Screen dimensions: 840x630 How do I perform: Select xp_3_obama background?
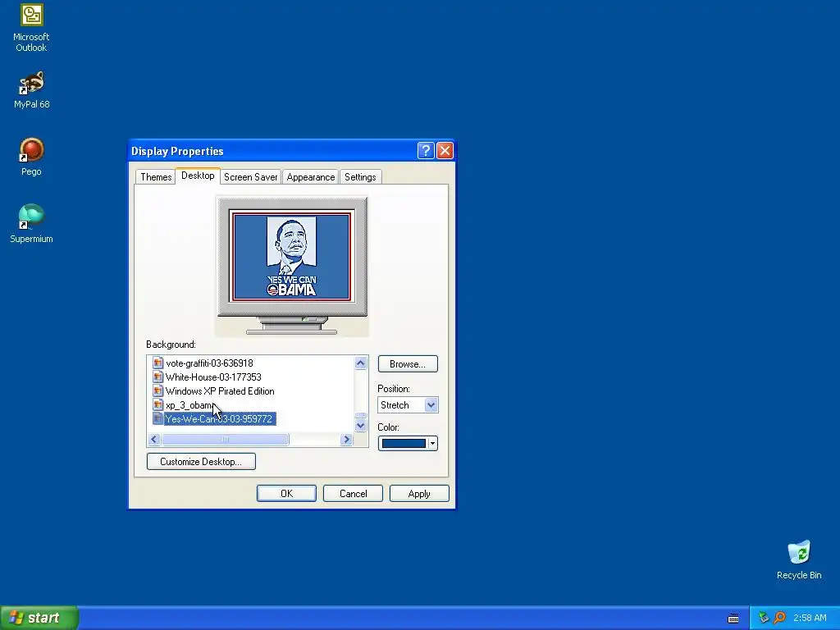coord(189,404)
